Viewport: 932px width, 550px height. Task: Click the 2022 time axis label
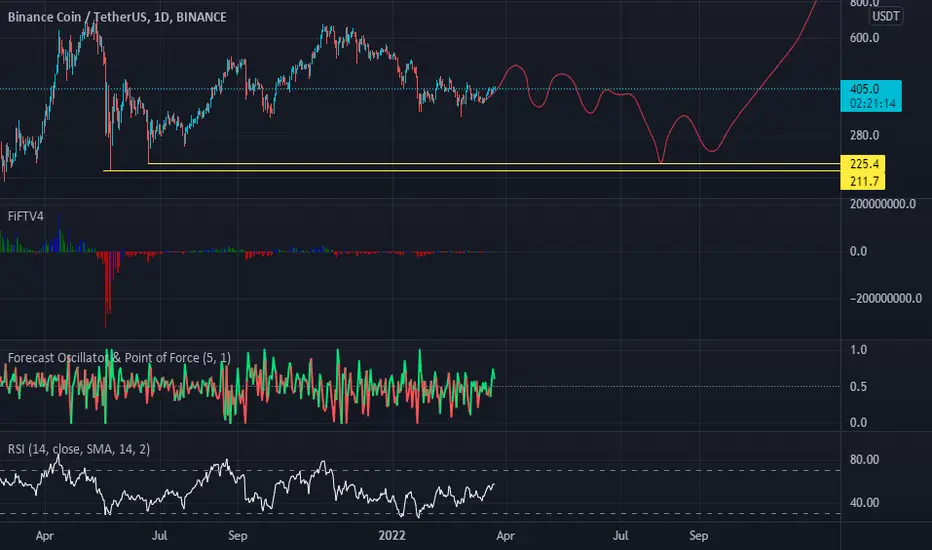pyautogui.click(x=392, y=536)
